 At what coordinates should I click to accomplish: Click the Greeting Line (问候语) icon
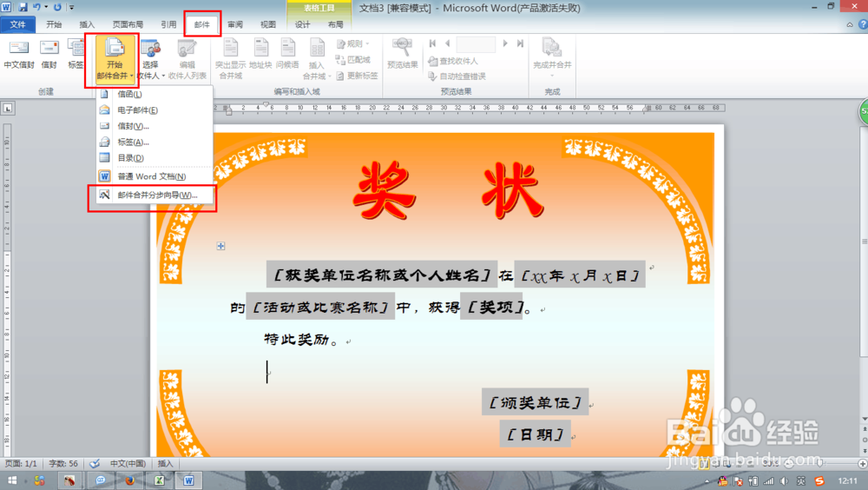pos(287,54)
